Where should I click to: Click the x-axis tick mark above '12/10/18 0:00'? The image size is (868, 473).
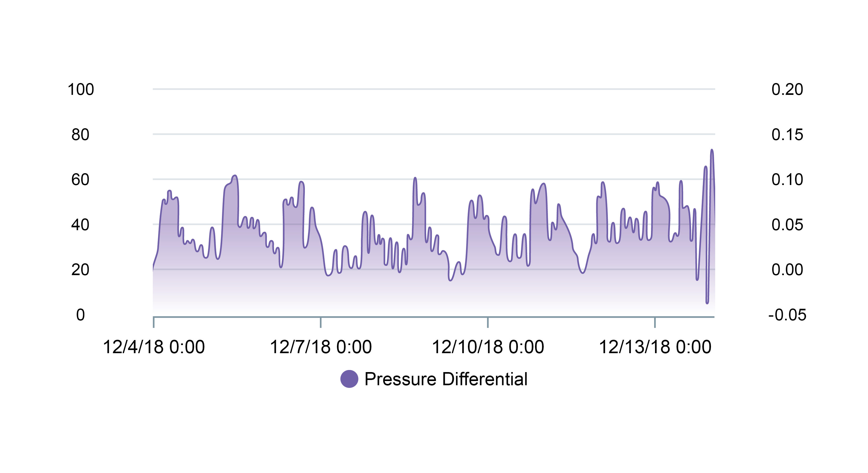click(488, 322)
